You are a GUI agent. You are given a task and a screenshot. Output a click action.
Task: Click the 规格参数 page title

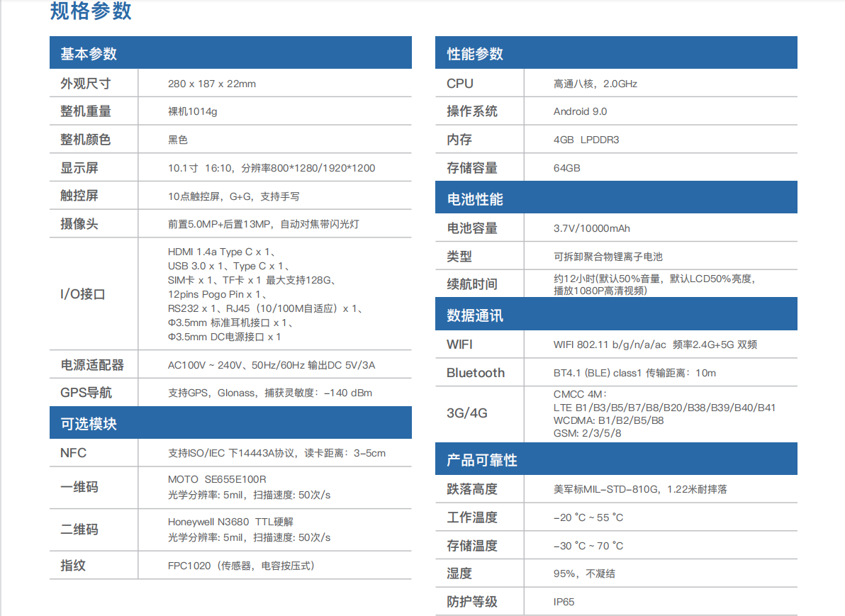(91, 12)
